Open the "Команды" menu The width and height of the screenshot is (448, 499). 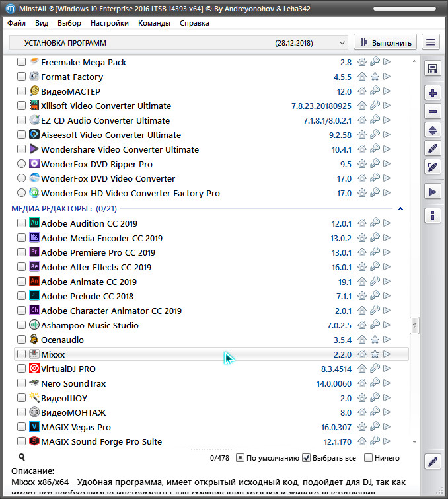pyautogui.click(x=154, y=23)
